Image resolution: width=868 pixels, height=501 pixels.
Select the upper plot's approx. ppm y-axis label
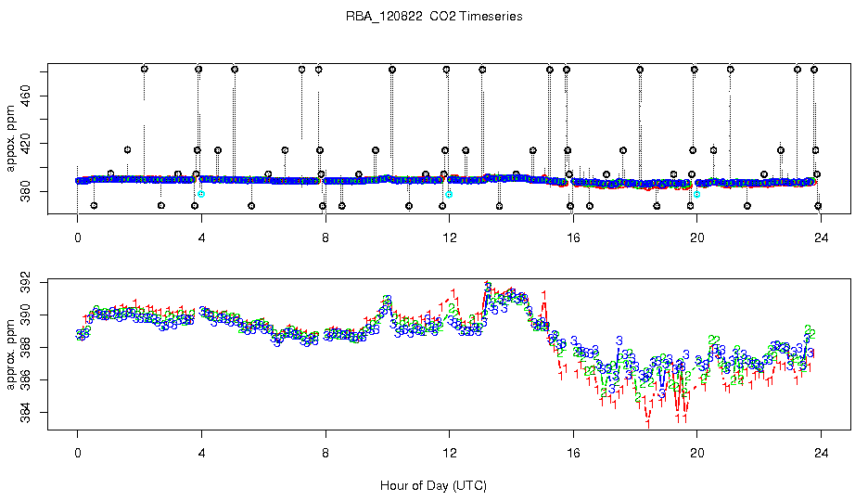click(x=10, y=138)
